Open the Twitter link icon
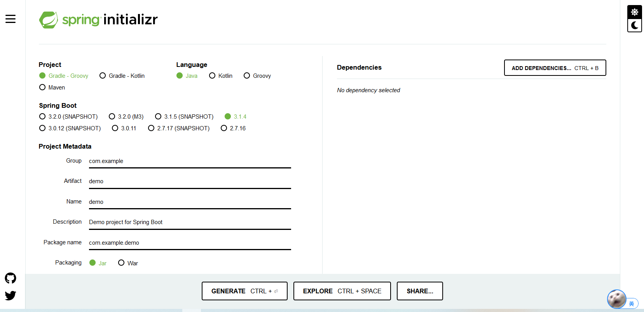This screenshot has width=644, height=312. pyautogui.click(x=10, y=295)
